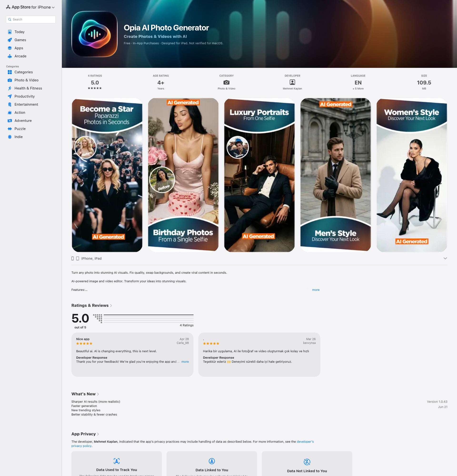This screenshot has width=457, height=476.
Task: Click the Data Used to Track You icon
Action: point(117,461)
